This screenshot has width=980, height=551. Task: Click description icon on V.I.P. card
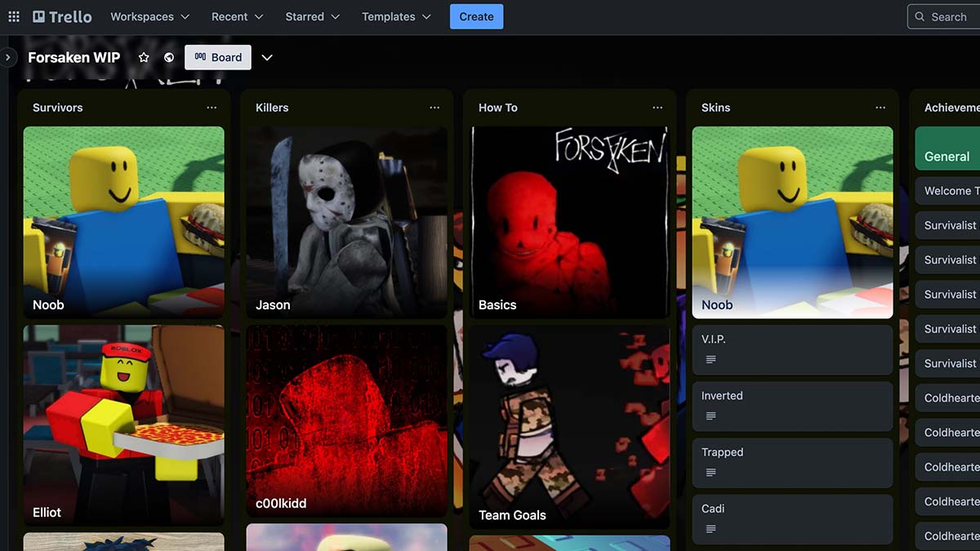click(x=710, y=360)
